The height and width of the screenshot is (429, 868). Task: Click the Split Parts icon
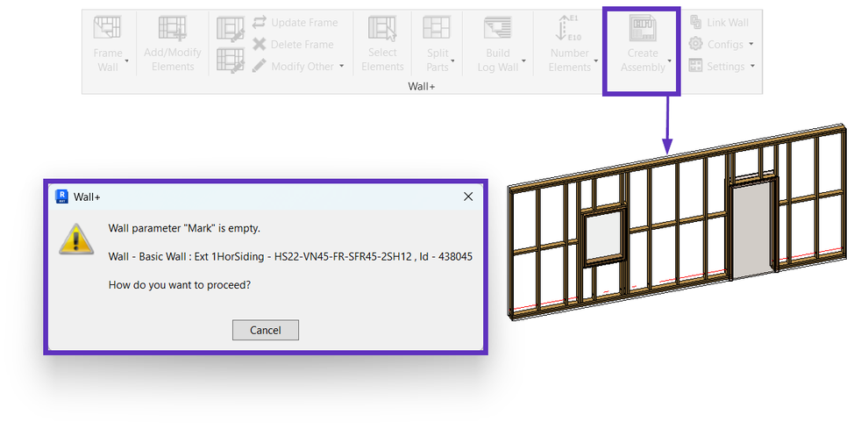click(x=437, y=27)
